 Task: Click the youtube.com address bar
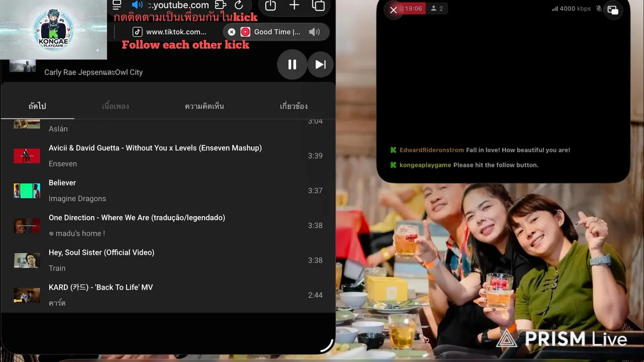pos(179,5)
